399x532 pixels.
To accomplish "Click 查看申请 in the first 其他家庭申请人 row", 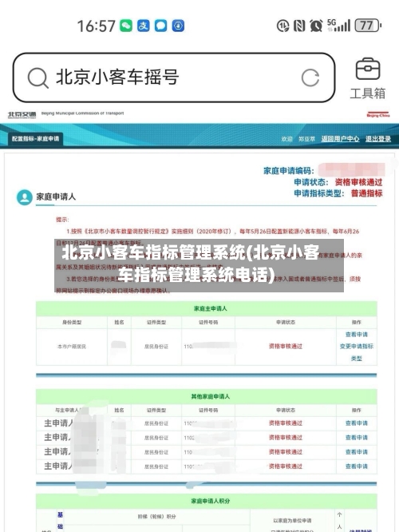I will point(356,423).
